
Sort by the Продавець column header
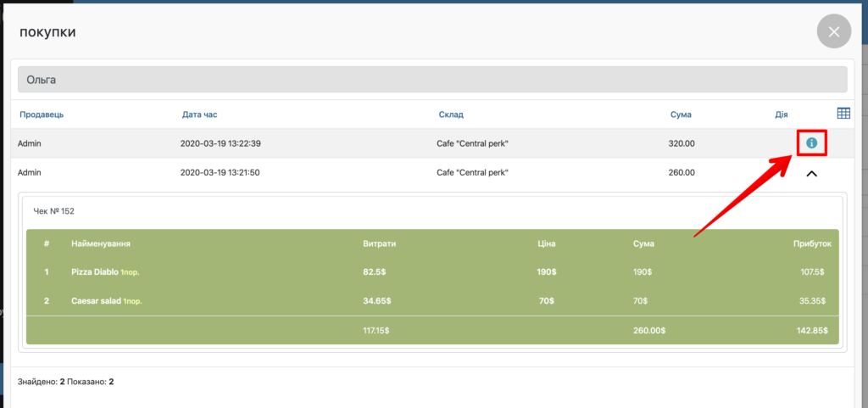click(x=42, y=115)
